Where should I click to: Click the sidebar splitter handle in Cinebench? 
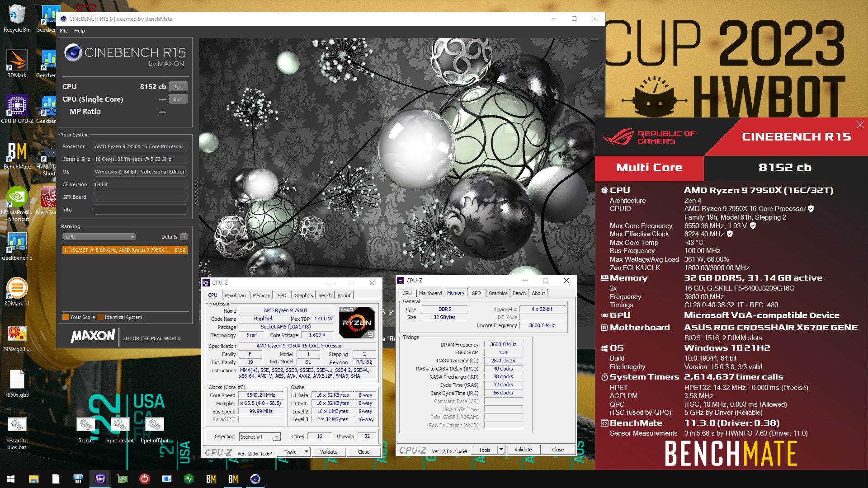(196, 192)
